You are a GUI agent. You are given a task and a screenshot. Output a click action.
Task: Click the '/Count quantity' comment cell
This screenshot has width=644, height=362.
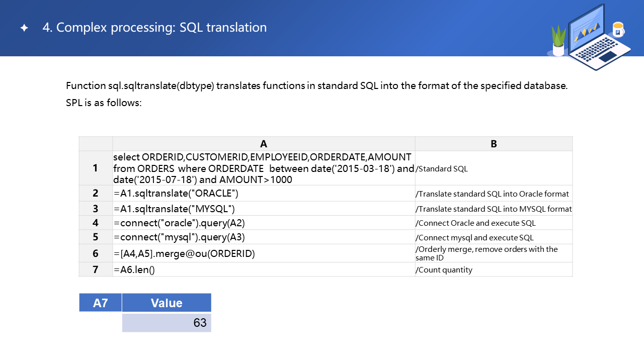[494, 269]
